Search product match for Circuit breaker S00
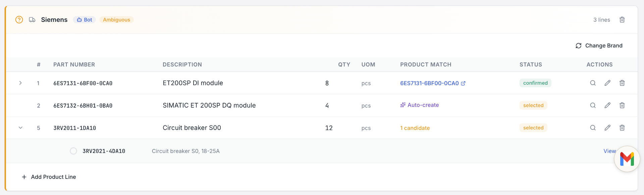This screenshot has height=195, width=644. [593, 128]
